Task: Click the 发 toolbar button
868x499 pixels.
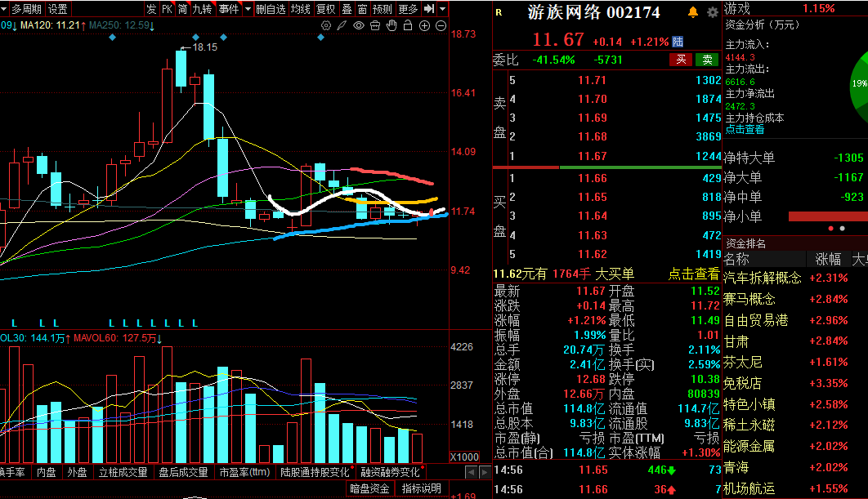Action: point(151,9)
